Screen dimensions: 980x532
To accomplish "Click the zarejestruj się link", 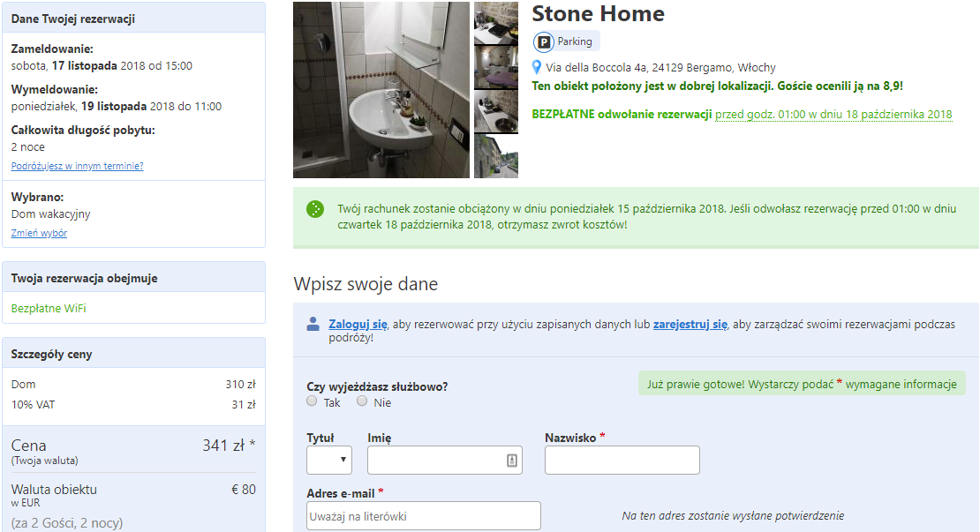I will tap(690, 324).
